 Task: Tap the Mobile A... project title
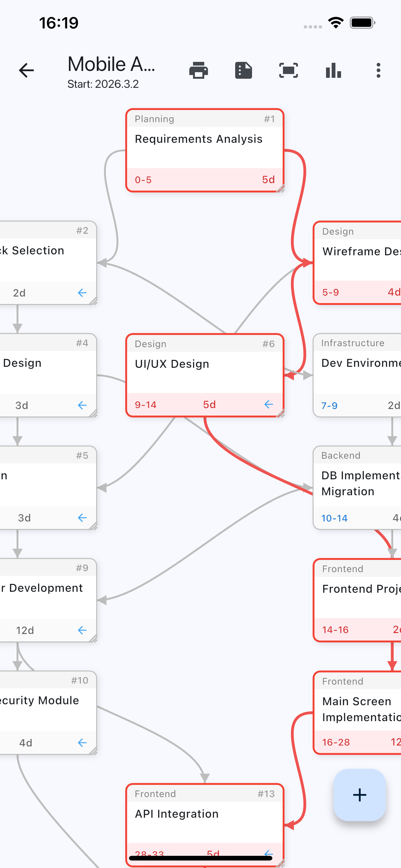(111, 65)
